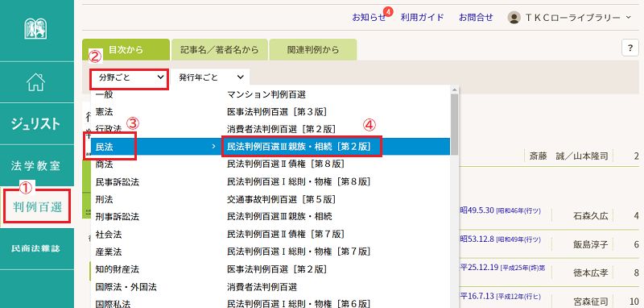Viewport: 644px width, 308px height.
Task: Open the お知らせ notifications link
Action: pos(369,18)
